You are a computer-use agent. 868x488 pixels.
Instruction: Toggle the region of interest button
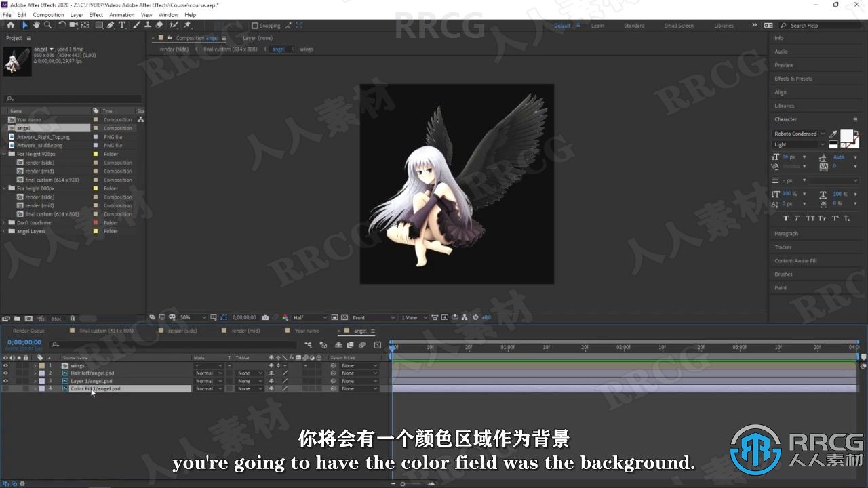click(334, 317)
